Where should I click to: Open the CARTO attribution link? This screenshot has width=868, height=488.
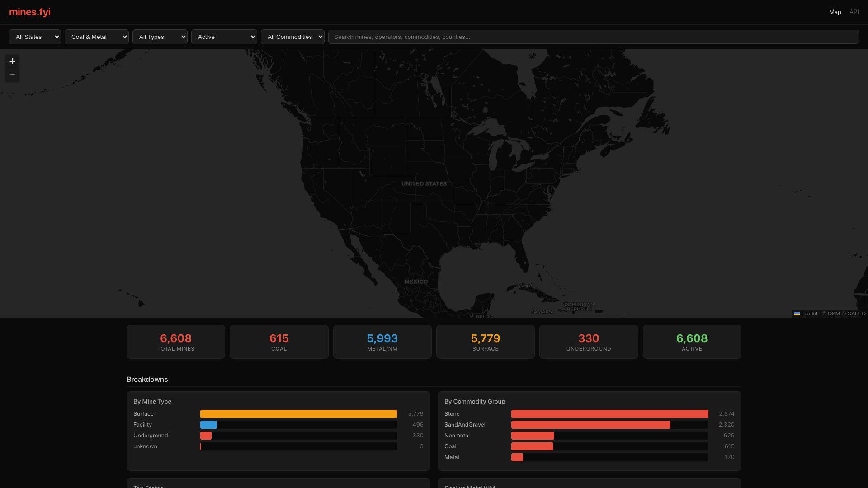pos(856,314)
